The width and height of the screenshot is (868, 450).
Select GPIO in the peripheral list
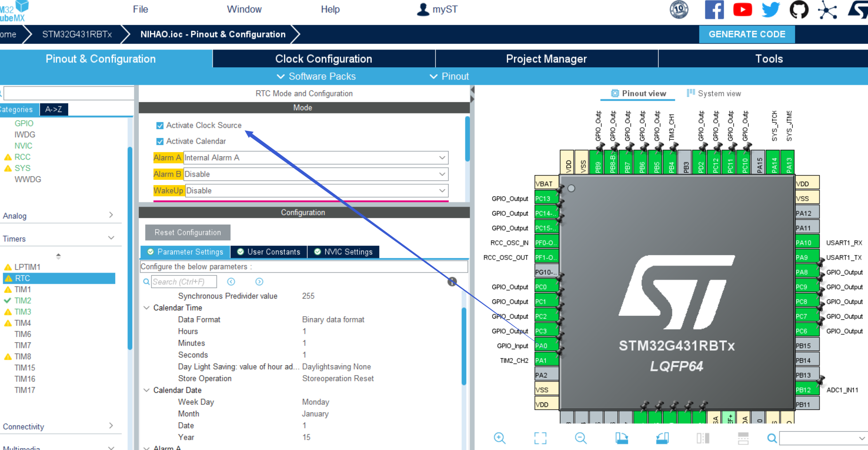[24, 123]
